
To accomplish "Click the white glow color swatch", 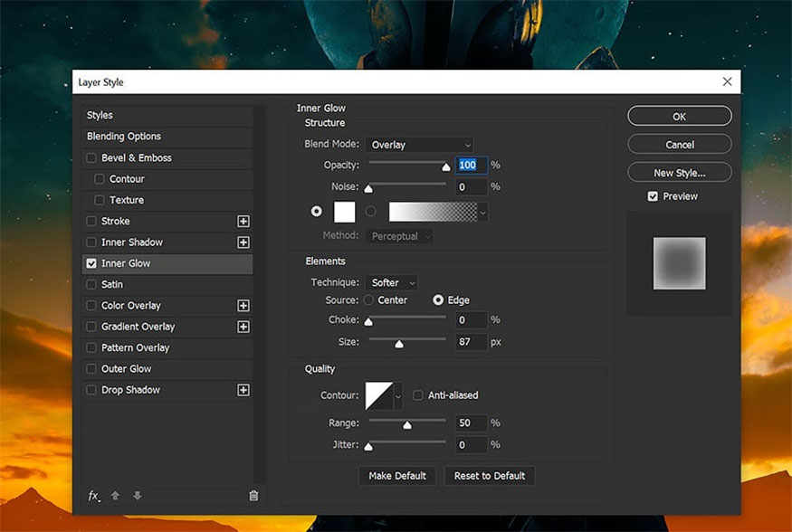I will tap(345, 212).
